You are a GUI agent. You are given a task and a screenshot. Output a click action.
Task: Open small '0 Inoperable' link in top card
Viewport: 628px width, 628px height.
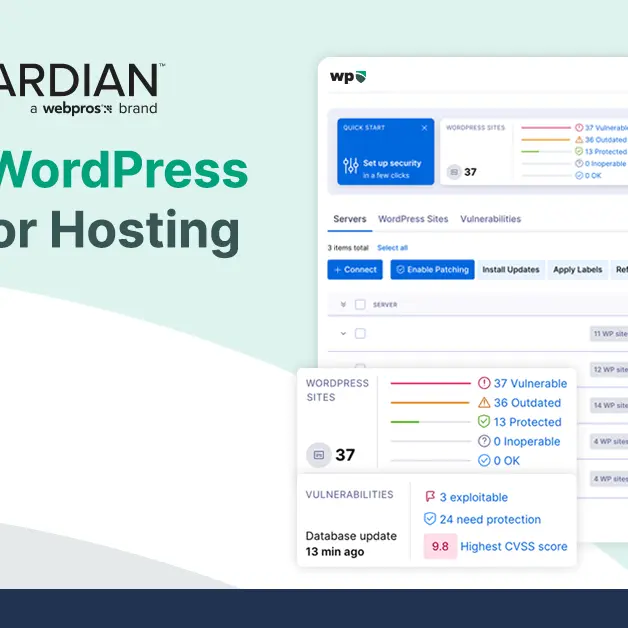[600, 163]
